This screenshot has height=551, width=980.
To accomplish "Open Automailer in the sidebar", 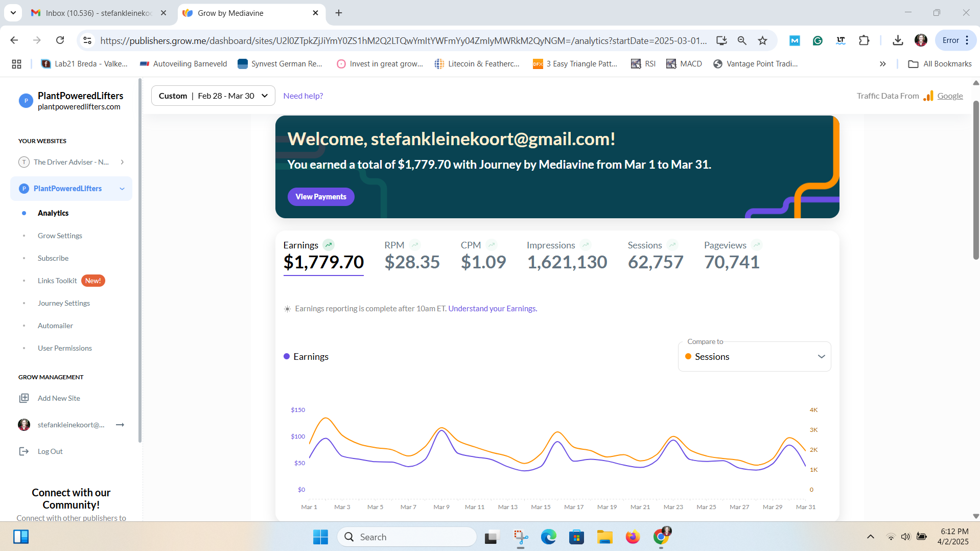I will pos(55,326).
